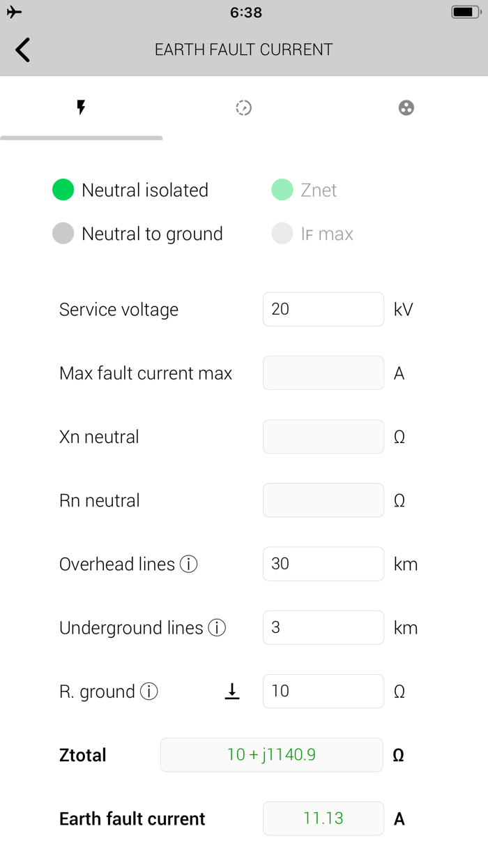The height and width of the screenshot is (868, 488).
Task: Select the lightning bolt calculation icon
Action: click(81, 107)
